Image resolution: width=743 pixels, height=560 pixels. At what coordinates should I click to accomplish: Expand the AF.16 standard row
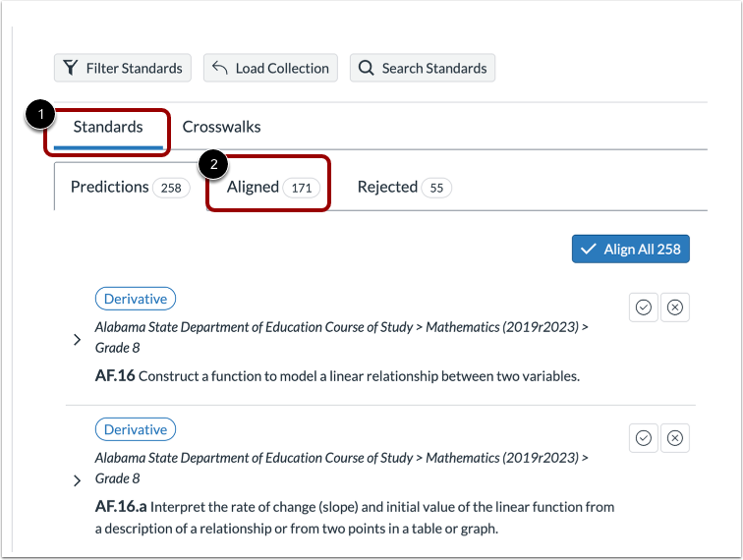tap(78, 340)
